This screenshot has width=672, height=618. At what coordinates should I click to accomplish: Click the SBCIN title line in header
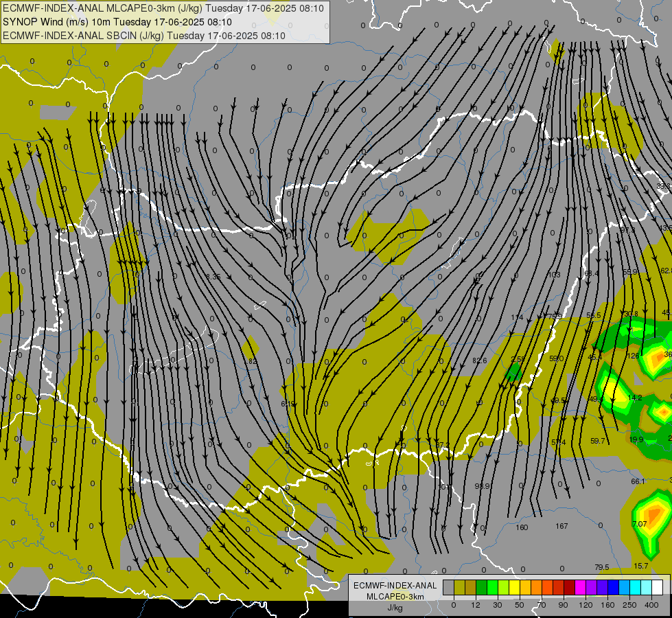(x=144, y=36)
